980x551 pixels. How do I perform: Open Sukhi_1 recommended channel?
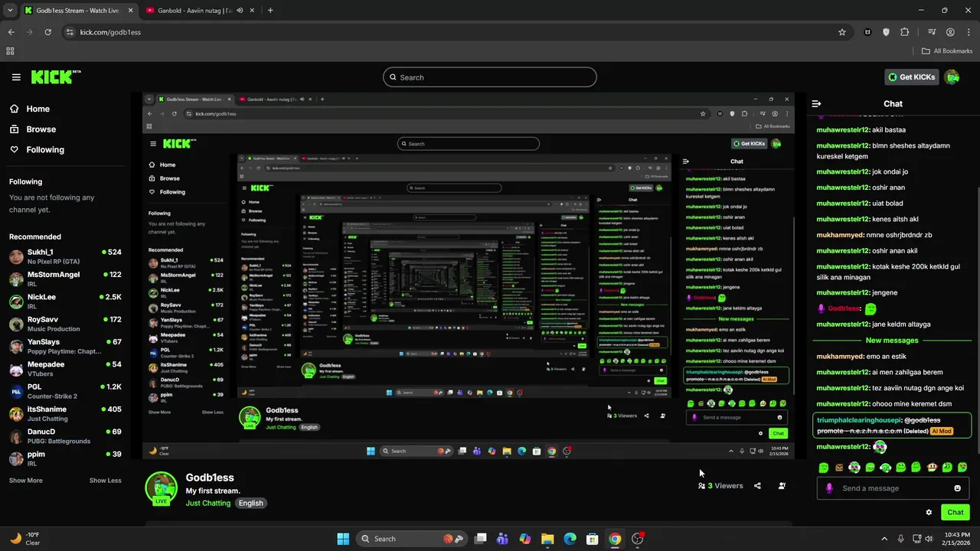[65, 256]
